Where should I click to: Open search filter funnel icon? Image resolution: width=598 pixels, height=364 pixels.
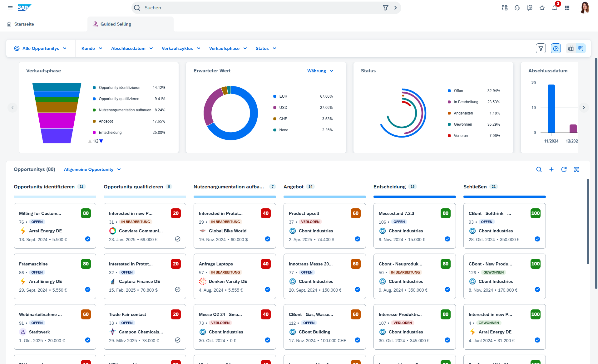[x=386, y=8]
